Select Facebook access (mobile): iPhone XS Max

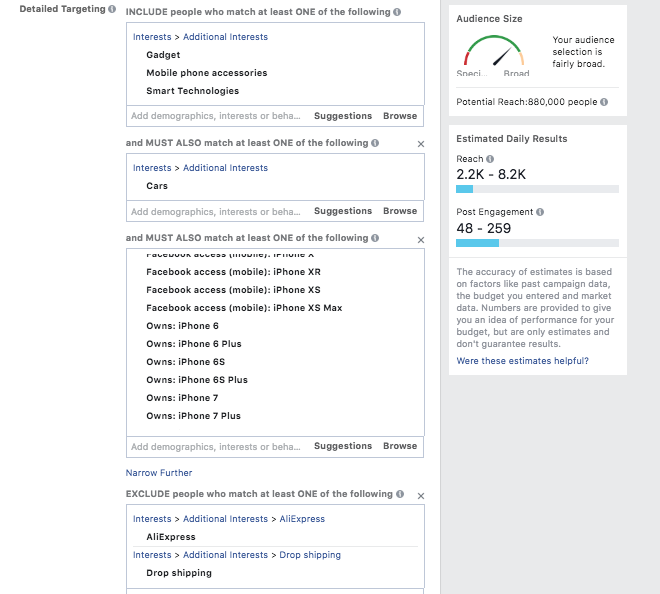coord(244,308)
